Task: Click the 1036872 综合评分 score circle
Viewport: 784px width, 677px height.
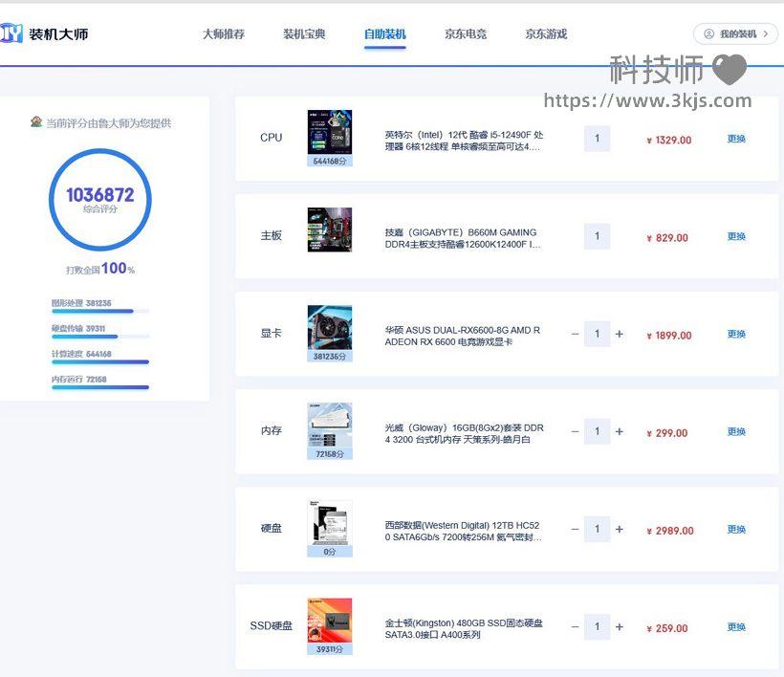Action: [100, 200]
